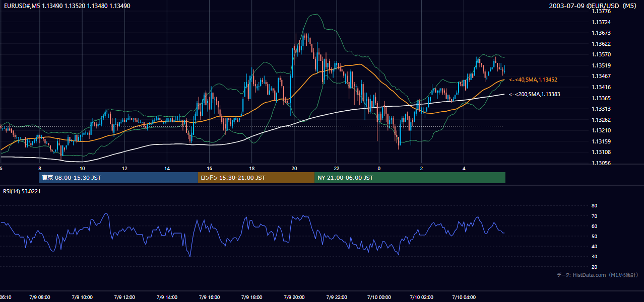
Task: Click hour 2 on the price chart axis
Action: coord(421,169)
